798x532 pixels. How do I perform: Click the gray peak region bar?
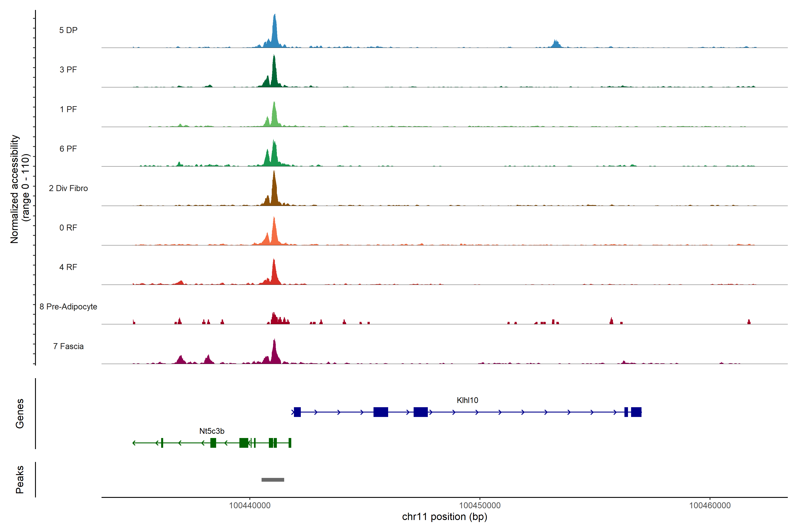click(273, 480)
